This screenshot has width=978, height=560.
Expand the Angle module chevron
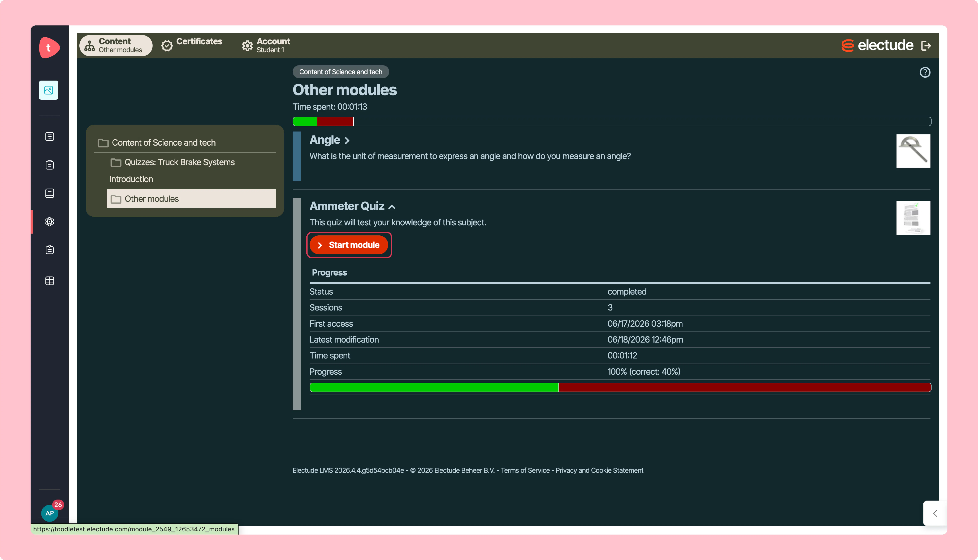(347, 141)
